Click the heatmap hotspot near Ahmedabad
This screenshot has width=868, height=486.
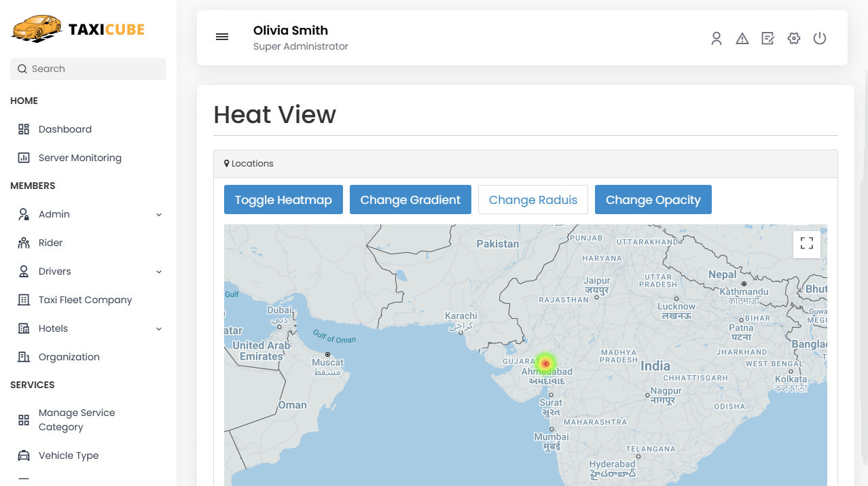(545, 364)
